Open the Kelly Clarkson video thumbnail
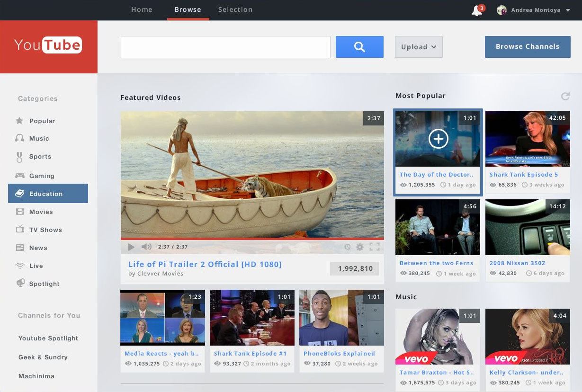The image size is (582, 392). pyautogui.click(x=528, y=337)
